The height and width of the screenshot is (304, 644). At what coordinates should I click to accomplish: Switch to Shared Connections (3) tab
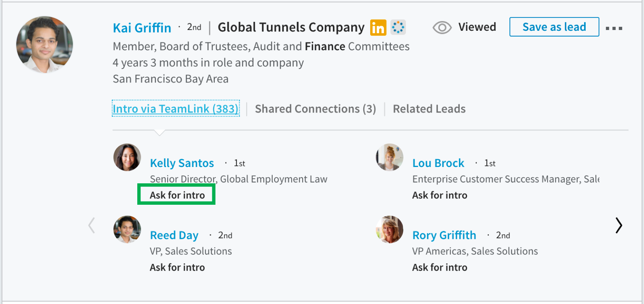[315, 109]
